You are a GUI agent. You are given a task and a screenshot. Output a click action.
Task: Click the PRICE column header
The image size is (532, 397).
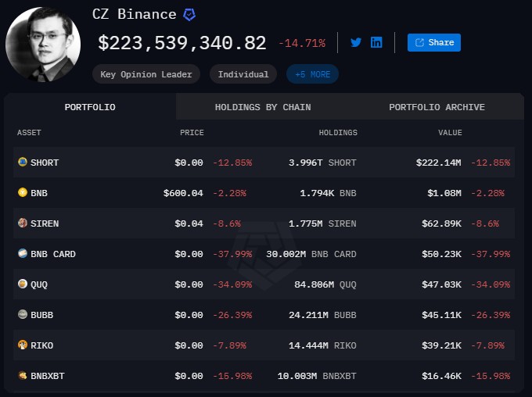coord(192,133)
